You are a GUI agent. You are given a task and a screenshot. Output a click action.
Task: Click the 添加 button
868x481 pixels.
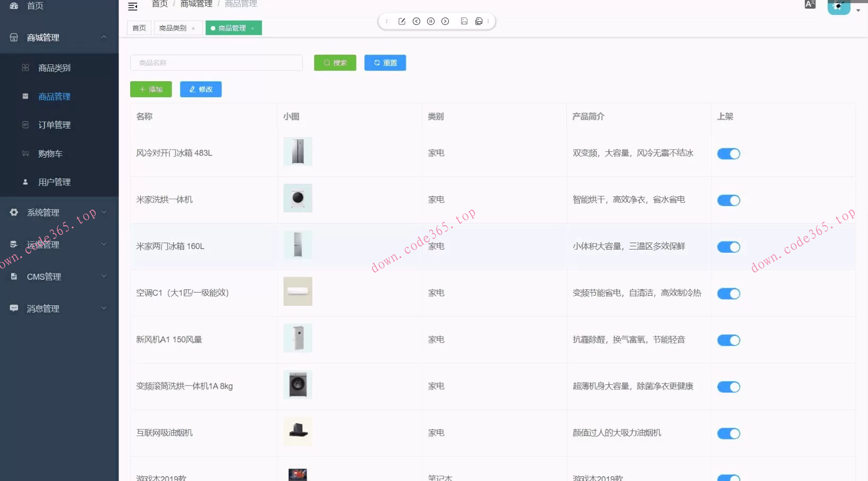(x=151, y=89)
